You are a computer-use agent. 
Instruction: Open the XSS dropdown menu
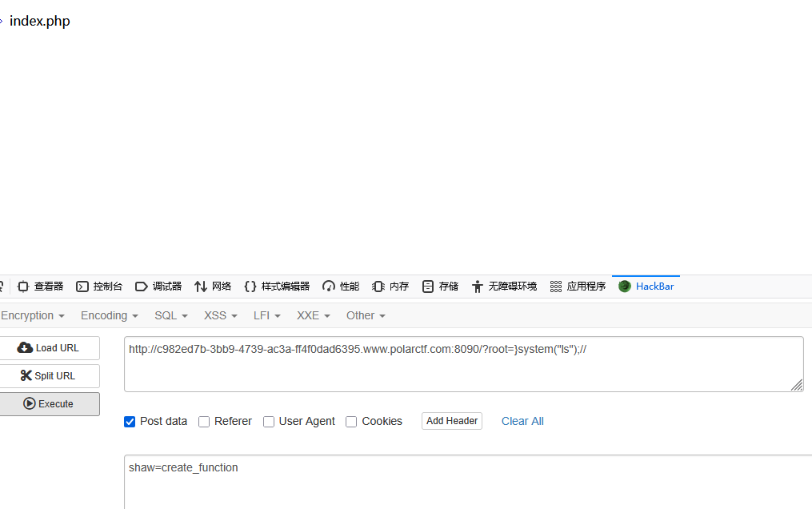tap(221, 315)
